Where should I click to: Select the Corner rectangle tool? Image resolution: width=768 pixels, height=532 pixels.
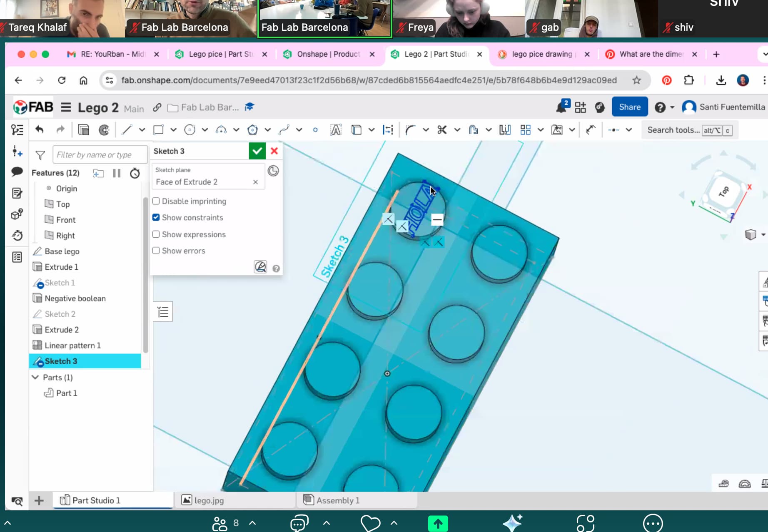(x=158, y=130)
